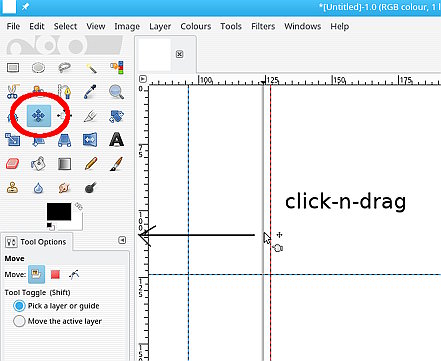Close the image tab with x button

coord(179,54)
